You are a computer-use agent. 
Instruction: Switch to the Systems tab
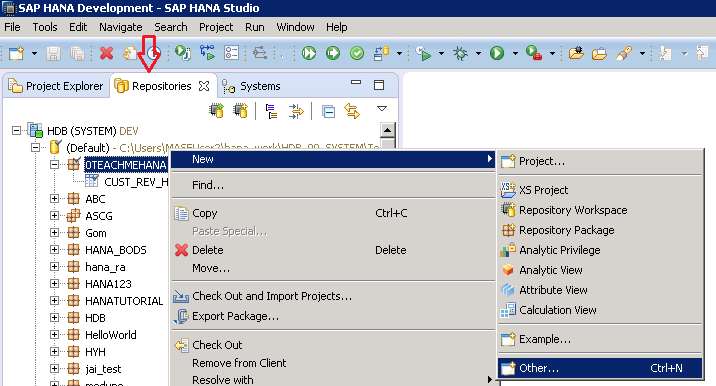[251, 86]
